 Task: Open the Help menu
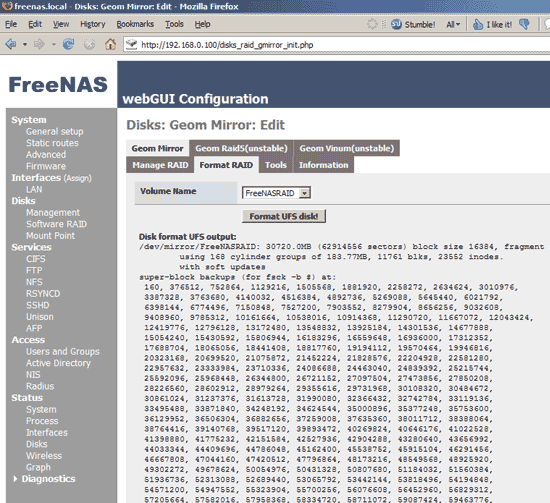pos(202,24)
